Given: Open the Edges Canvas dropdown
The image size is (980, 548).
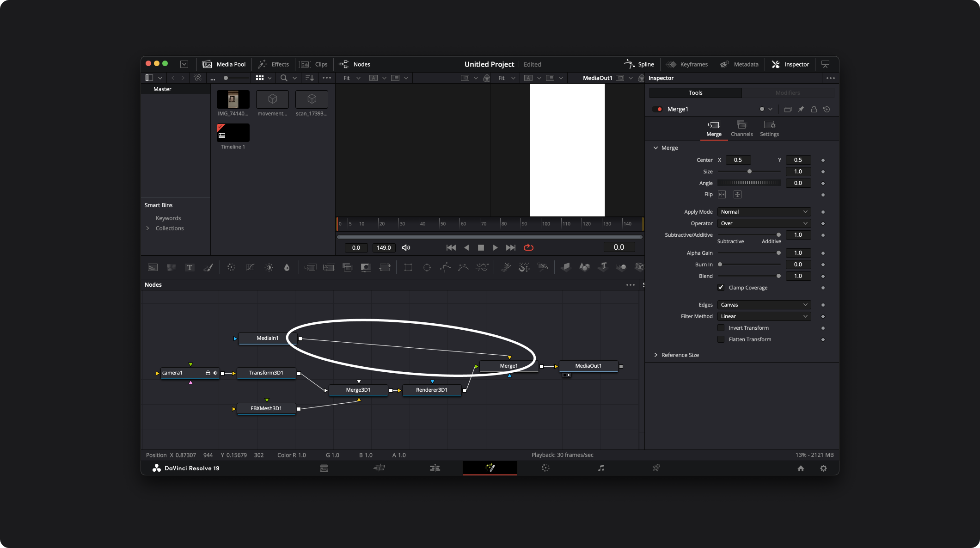Looking at the screenshot, I should coord(764,305).
